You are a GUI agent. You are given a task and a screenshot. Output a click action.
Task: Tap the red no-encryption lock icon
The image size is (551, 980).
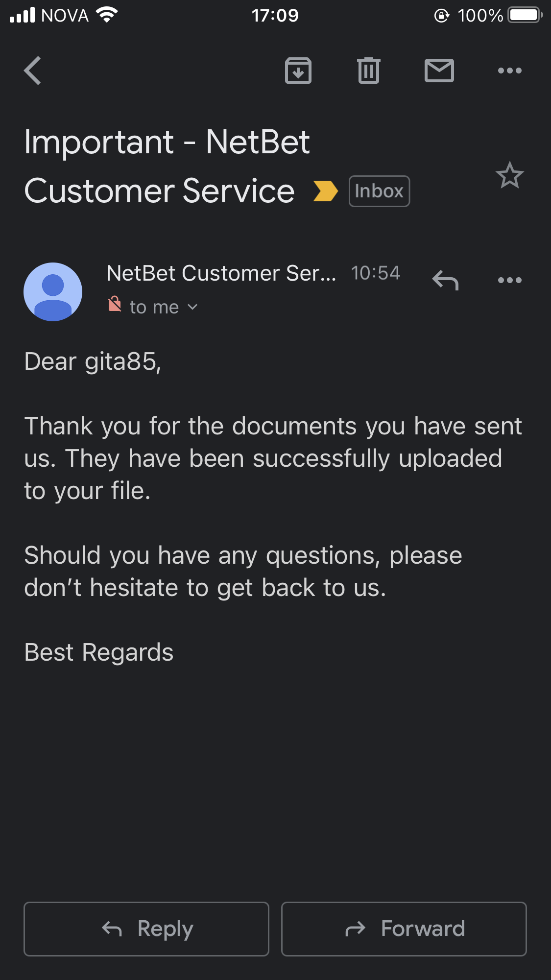click(115, 304)
